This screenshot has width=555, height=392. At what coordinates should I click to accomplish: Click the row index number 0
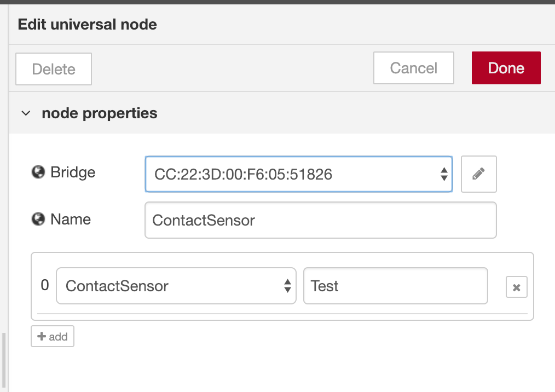(x=45, y=285)
